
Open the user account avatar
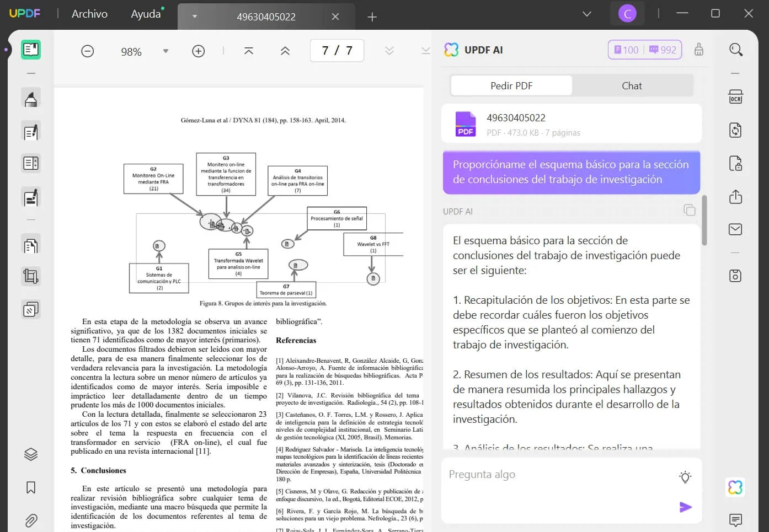click(627, 13)
